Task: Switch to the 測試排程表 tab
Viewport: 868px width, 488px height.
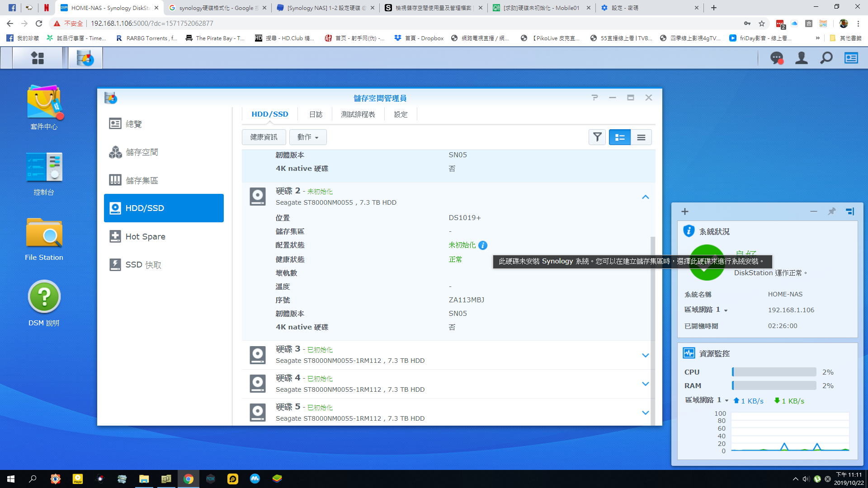Action: 358,114
